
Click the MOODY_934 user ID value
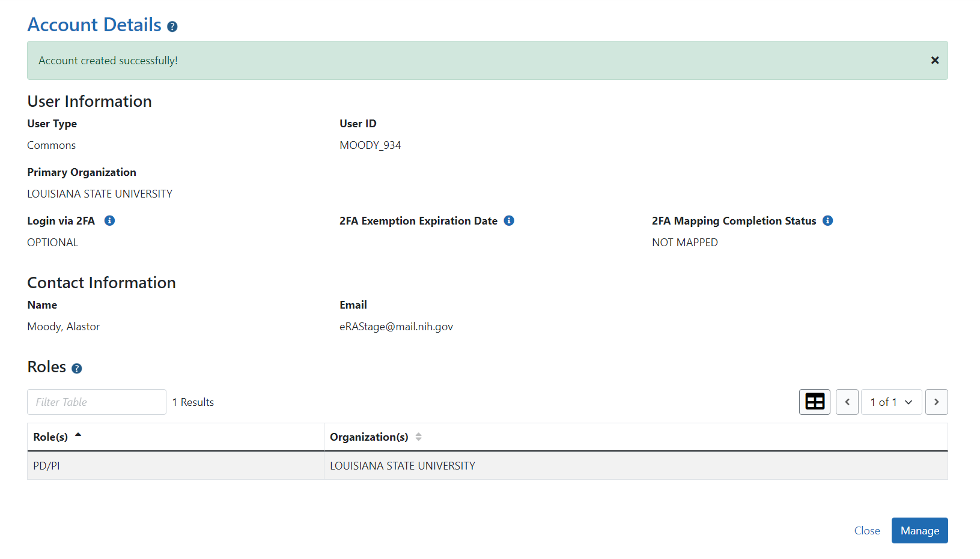click(370, 145)
